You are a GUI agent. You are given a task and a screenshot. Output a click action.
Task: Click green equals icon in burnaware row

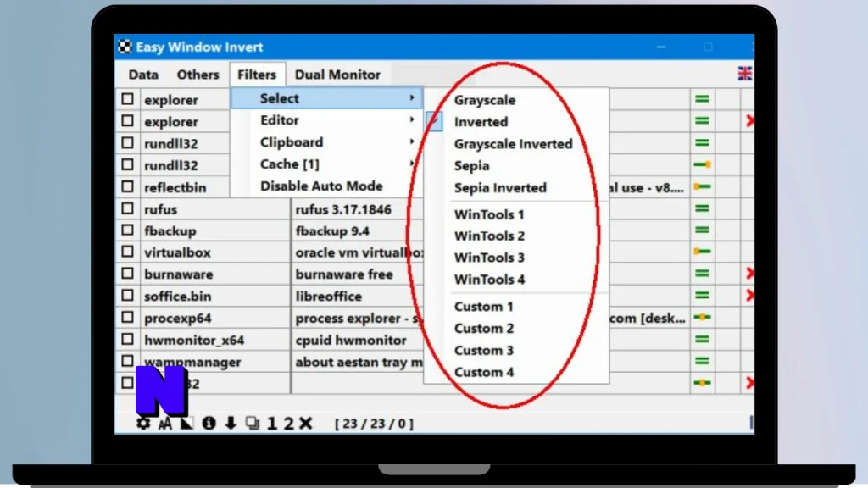click(702, 274)
